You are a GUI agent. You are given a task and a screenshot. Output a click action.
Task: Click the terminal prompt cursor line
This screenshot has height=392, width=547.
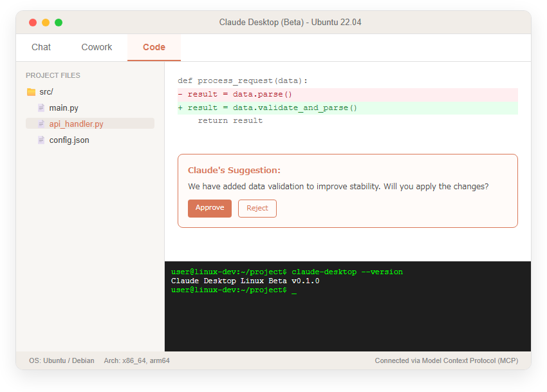tap(234, 290)
